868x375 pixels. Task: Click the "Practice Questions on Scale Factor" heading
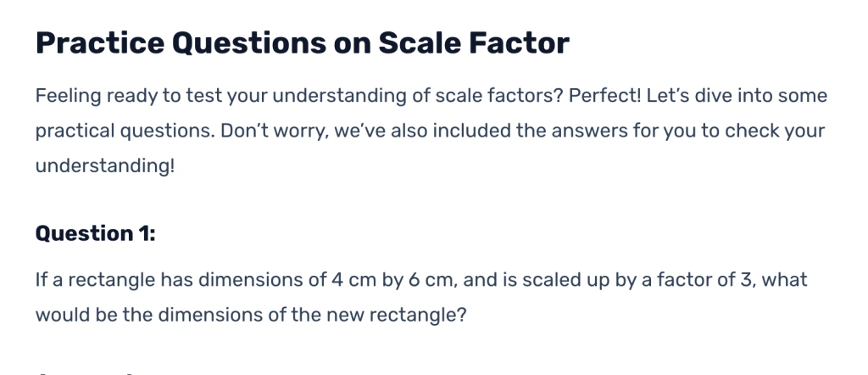302,43
